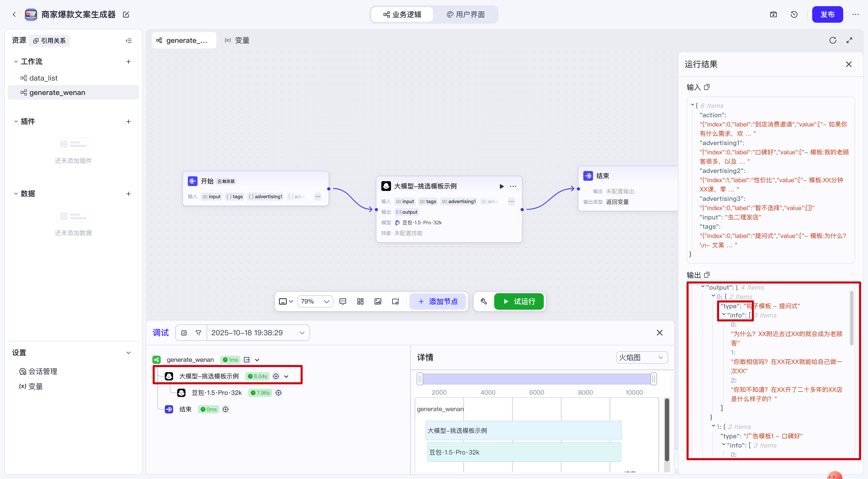The height and width of the screenshot is (479, 868).
Task: Click the edit icon beside the app title
Action: click(126, 14)
